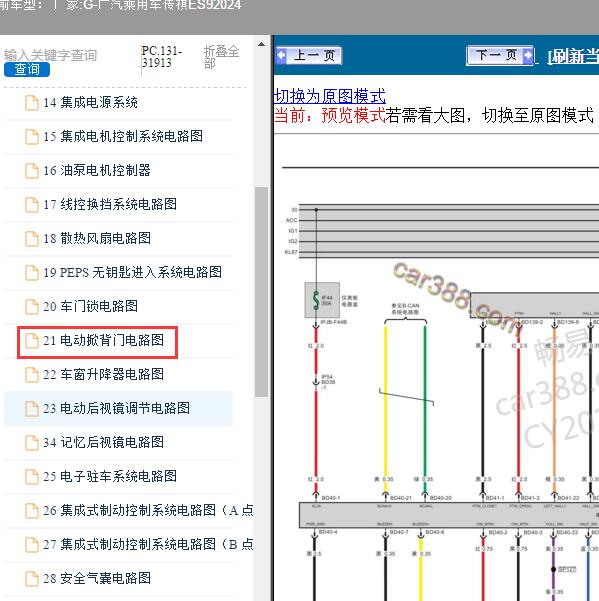Select 28 安全气囊电路图
Image resolution: width=599 pixels, height=601 pixels.
coord(97,578)
